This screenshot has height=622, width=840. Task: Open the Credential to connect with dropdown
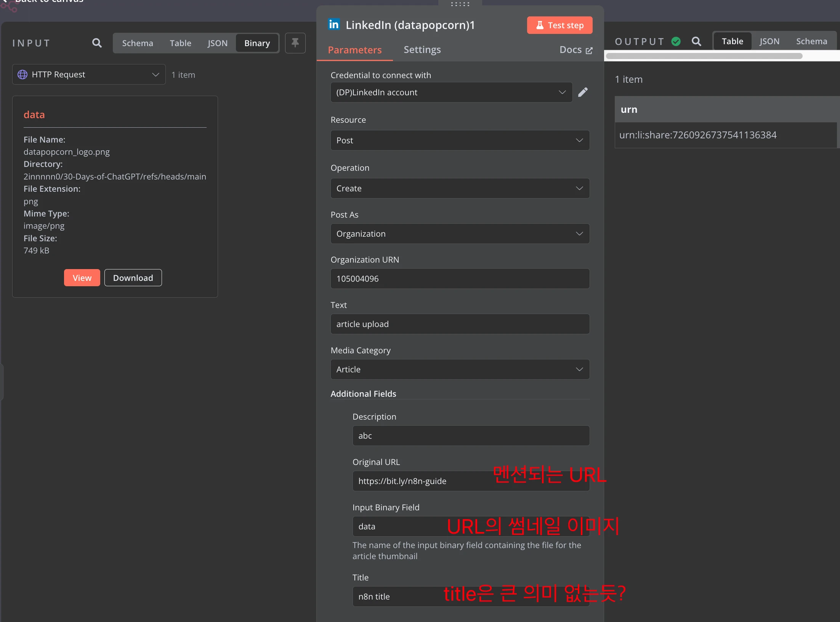pyautogui.click(x=451, y=92)
